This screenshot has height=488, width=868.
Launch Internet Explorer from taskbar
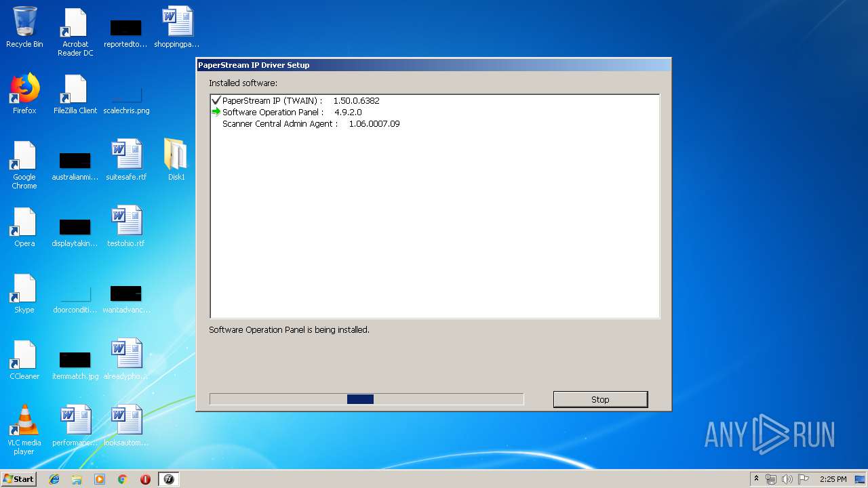[54, 479]
